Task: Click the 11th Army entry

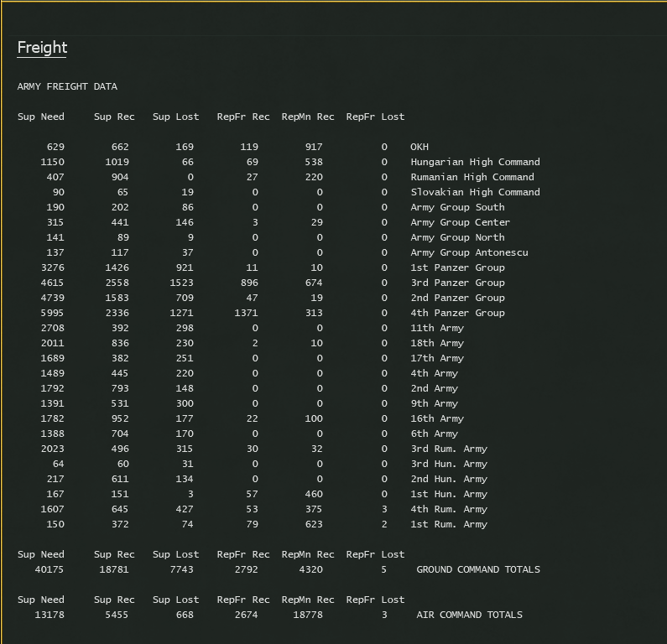Action: (437, 328)
